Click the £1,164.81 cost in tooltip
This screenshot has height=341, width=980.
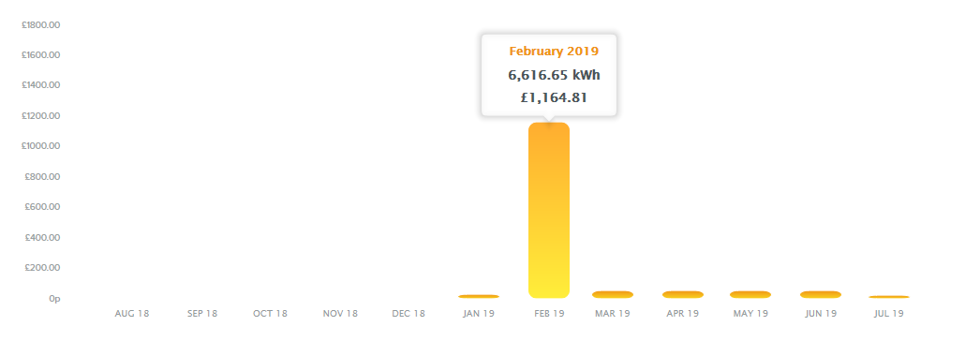click(x=554, y=96)
